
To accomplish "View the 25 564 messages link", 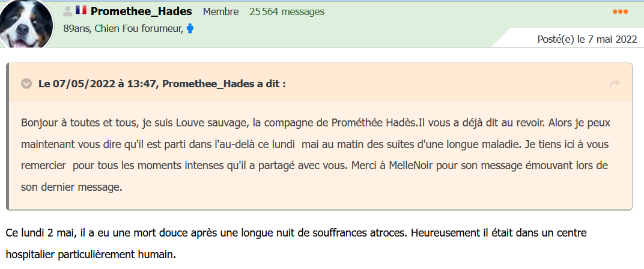I will click(x=287, y=12).
